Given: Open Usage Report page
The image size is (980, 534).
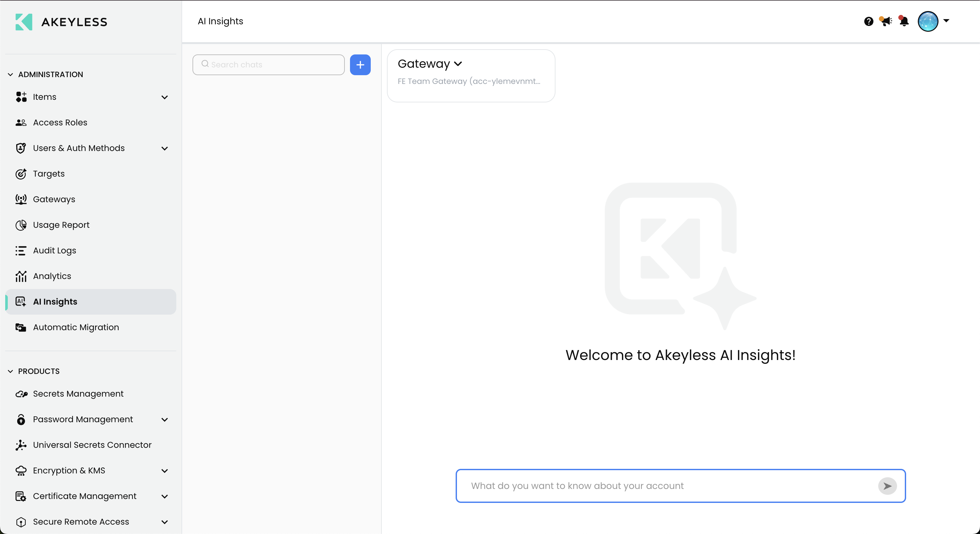Looking at the screenshot, I should point(61,225).
